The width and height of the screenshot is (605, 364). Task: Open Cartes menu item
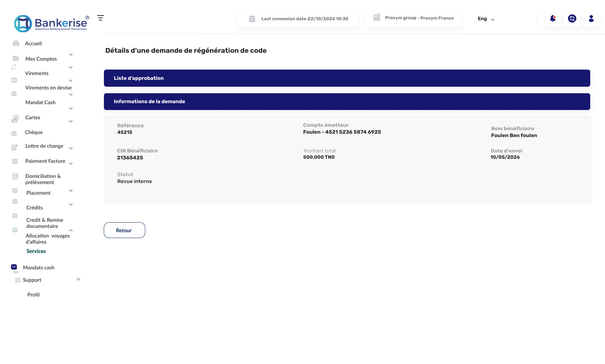tap(33, 118)
